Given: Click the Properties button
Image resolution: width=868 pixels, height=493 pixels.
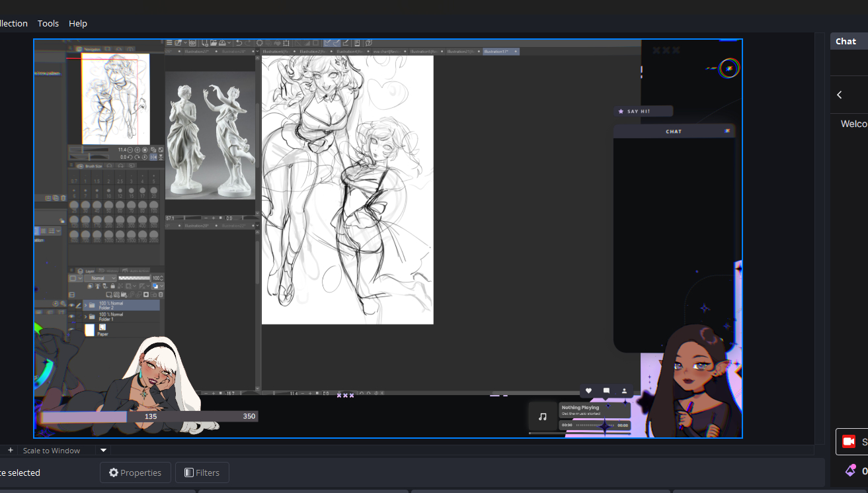Looking at the screenshot, I should pyautogui.click(x=135, y=472).
